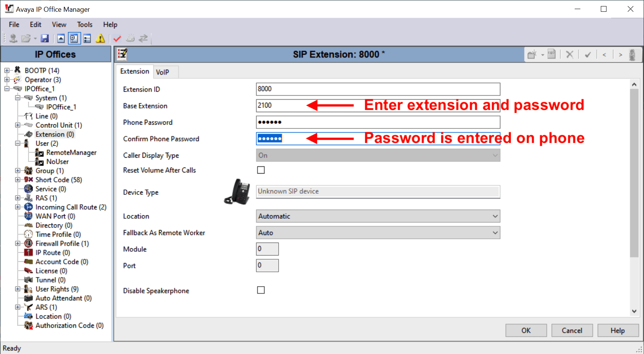The height and width of the screenshot is (354, 644).
Task: Click the connect-to arrows toolbar icon
Action: pyautogui.click(x=143, y=38)
